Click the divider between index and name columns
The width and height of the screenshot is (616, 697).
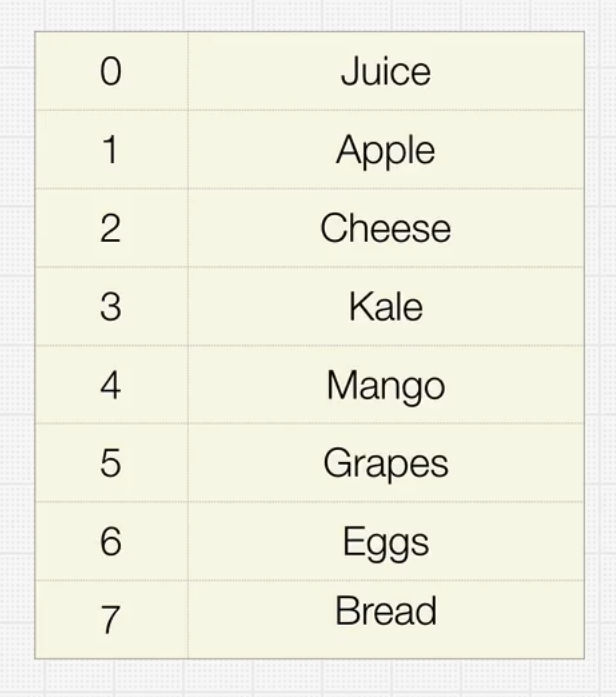point(188,345)
